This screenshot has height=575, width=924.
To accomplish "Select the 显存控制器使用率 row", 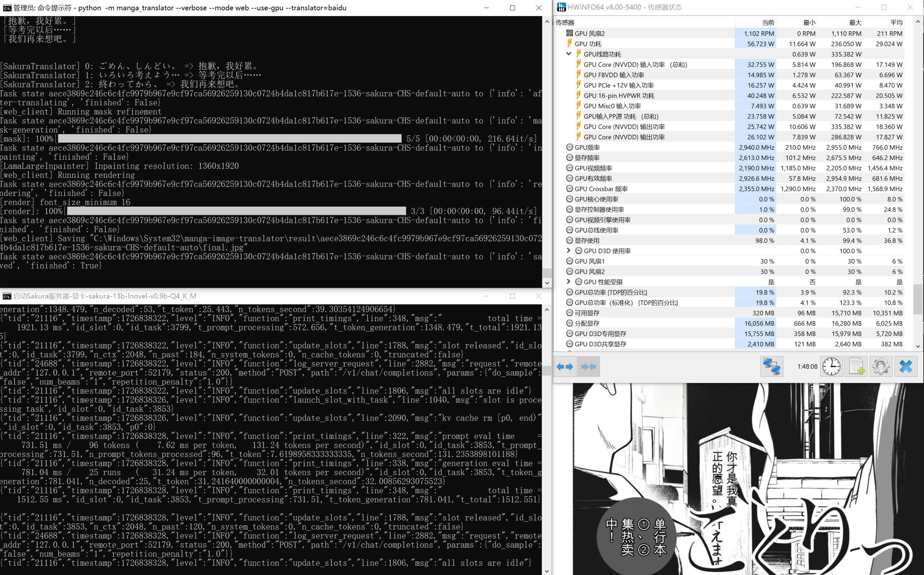I will click(x=729, y=209).
